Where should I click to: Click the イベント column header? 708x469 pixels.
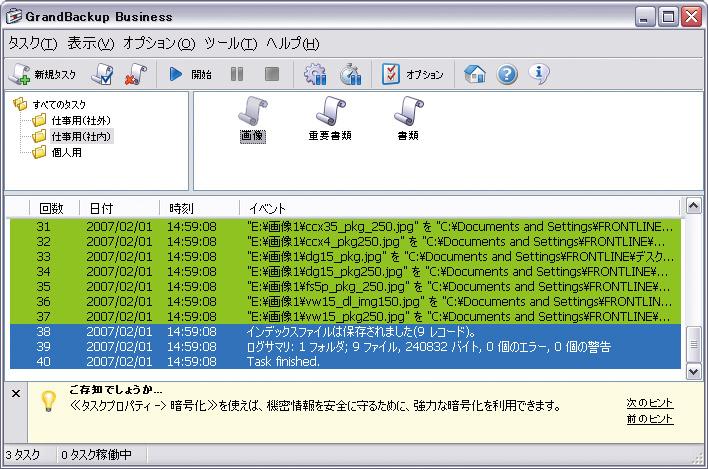(459, 208)
